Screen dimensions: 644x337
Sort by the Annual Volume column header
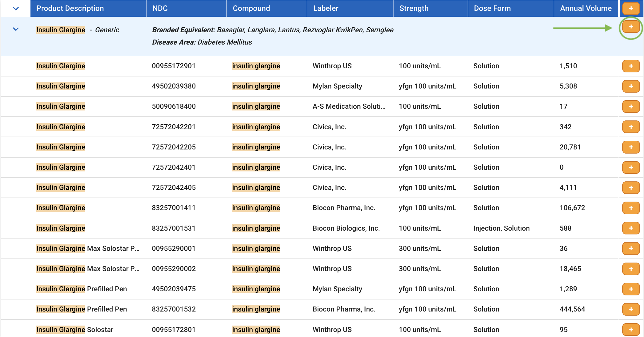tap(586, 8)
